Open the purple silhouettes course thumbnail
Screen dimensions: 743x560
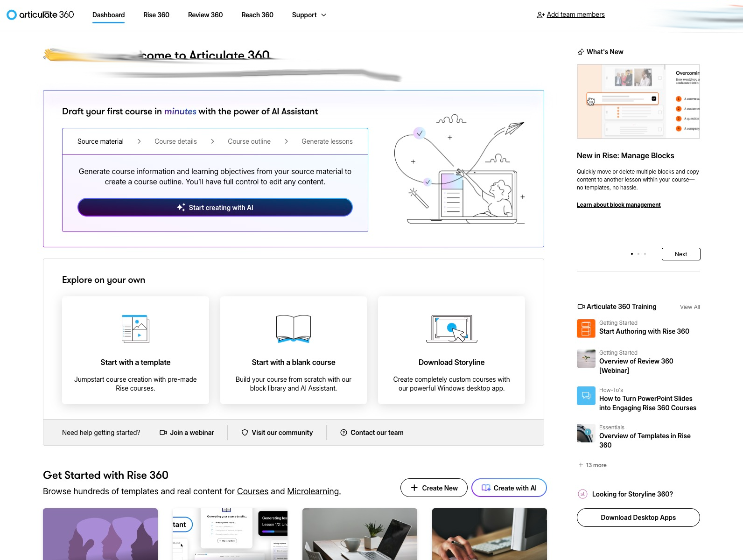coord(100,534)
